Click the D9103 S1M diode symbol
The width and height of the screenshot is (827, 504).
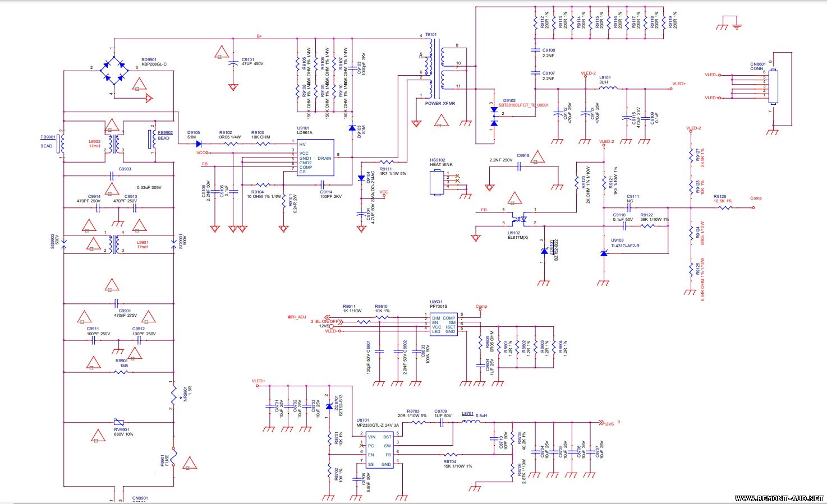pos(352,128)
